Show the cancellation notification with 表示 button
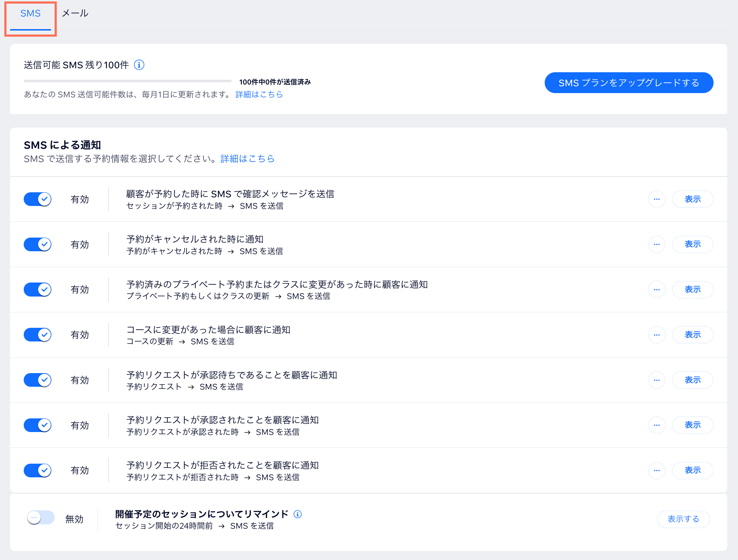Viewport: 738px width, 560px height. pyautogui.click(x=693, y=244)
